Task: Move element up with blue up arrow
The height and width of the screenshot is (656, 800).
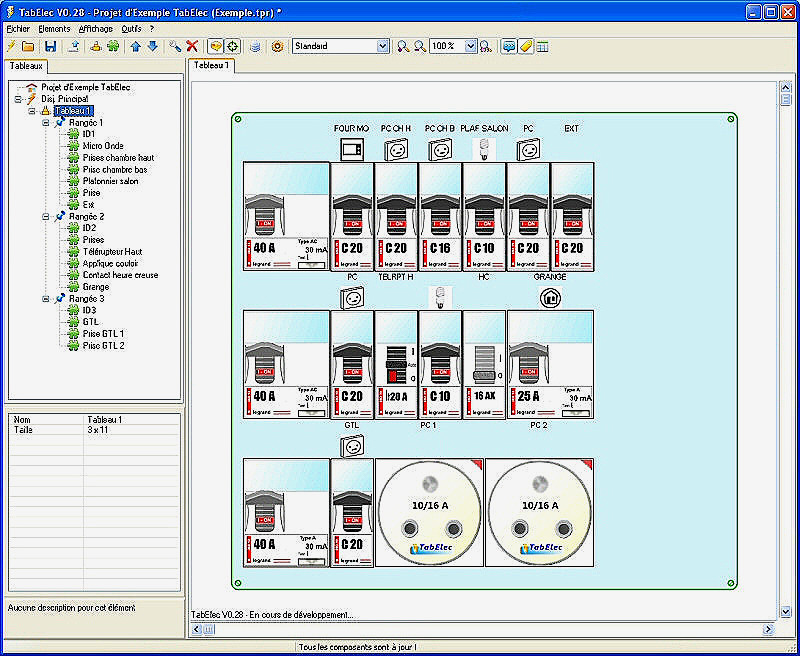Action: [135, 46]
